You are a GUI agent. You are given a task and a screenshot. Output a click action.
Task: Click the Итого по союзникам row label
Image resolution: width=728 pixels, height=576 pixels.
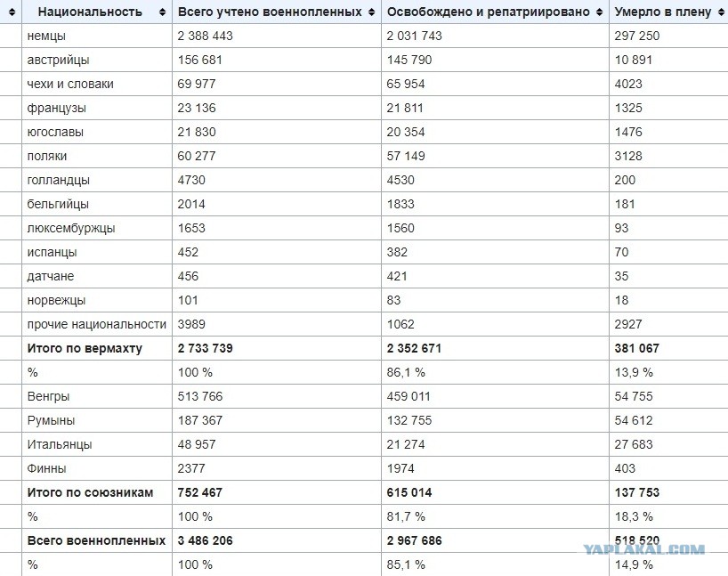(90, 492)
